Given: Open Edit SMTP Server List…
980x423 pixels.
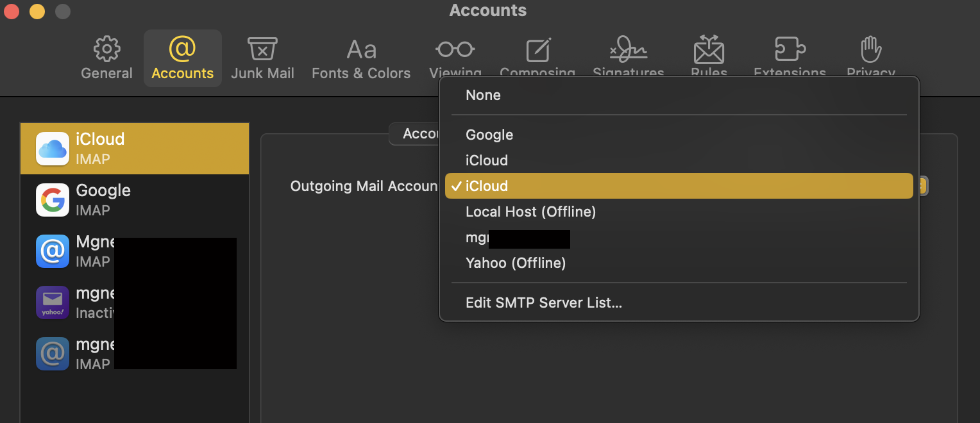Looking at the screenshot, I should (679, 303).
